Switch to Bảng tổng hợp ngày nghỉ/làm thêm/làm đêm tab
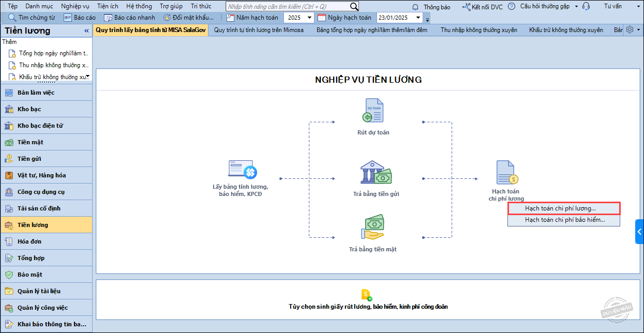 pos(372,30)
